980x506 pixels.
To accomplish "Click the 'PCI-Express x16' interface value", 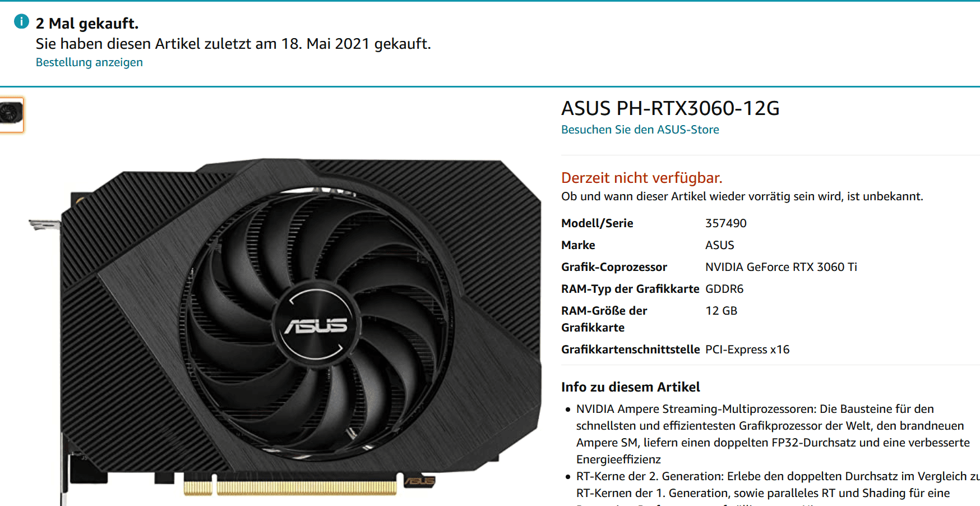I will pos(747,349).
